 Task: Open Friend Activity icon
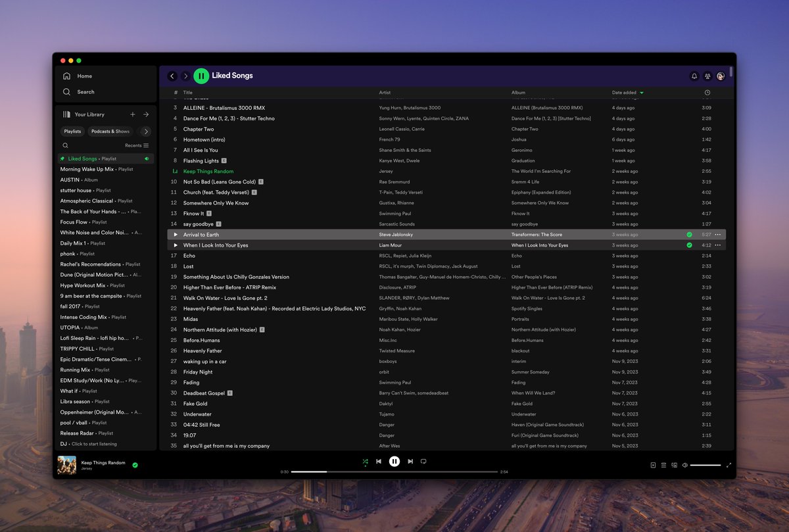[707, 76]
